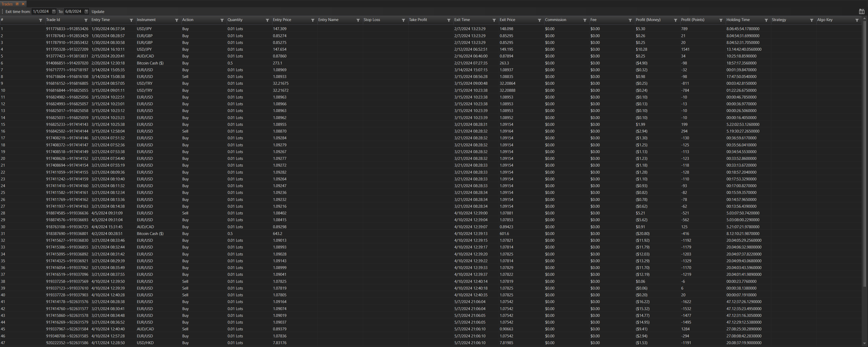Open filter on Entry Price column
Image resolution: width=868 pixels, height=347 pixels.
(x=312, y=20)
